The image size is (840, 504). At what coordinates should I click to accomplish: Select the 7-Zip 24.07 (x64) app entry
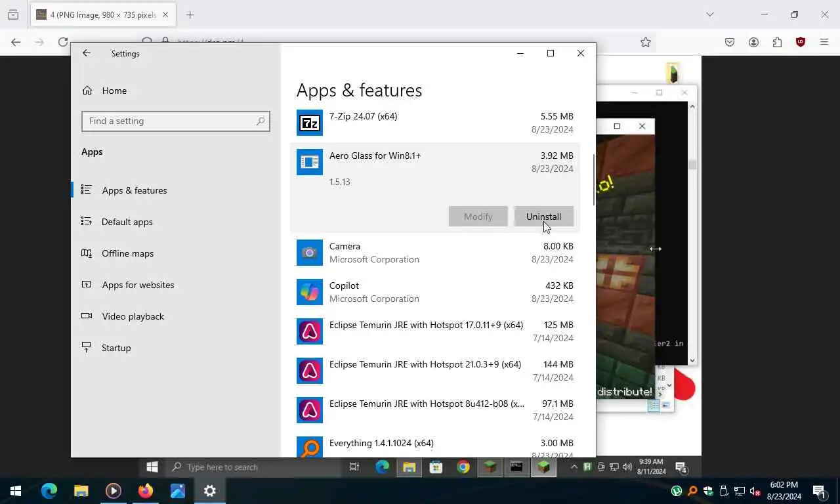point(435,123)
